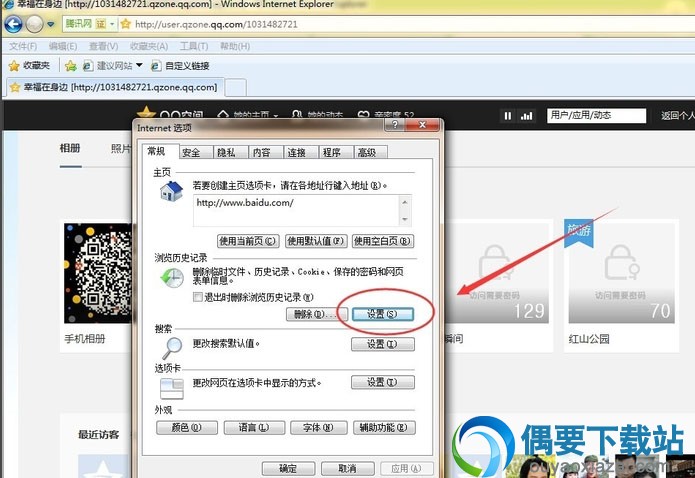Click the homepage address text box
The image size is (695, 478).
pos(296,211)
